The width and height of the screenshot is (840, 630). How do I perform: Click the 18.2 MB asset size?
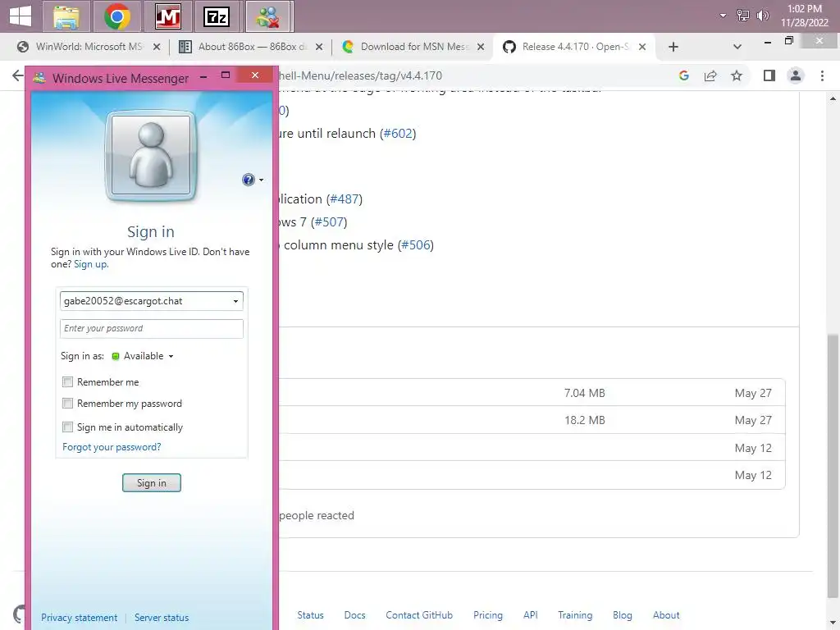pyautogui.click(x=584, y=421)
